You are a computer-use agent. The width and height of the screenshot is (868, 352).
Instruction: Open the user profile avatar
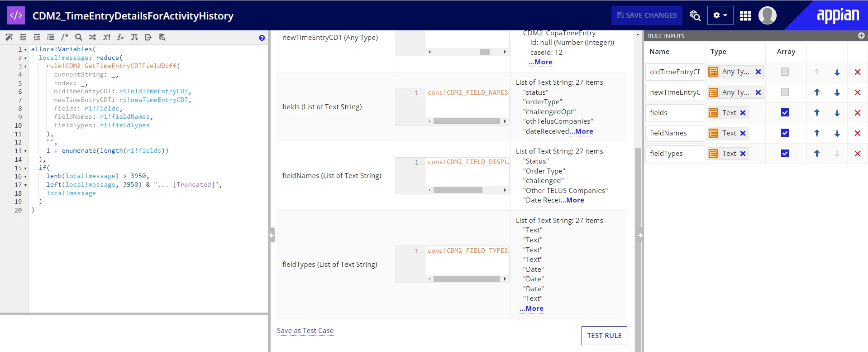pyautogui.click(x=767, y=15)
